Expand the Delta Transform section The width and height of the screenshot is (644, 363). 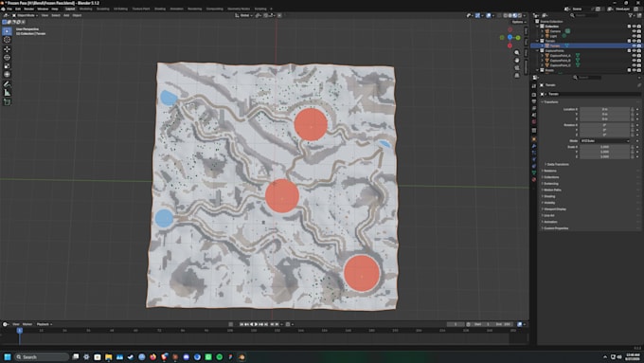[558, 164]
